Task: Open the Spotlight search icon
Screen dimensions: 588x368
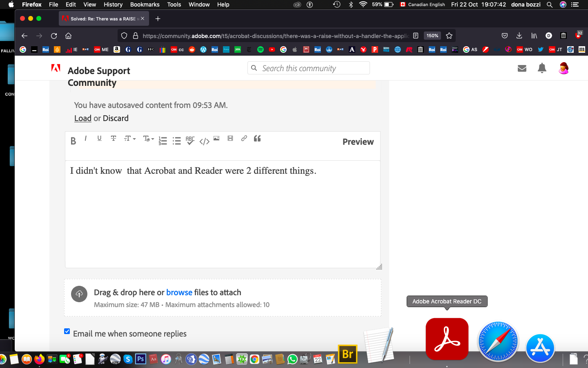Action: pyautogui.click(x=550, y=4)
